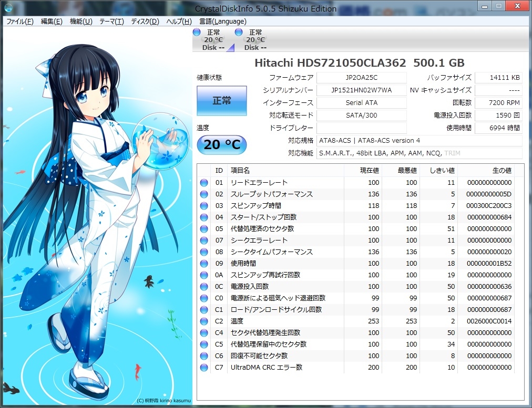Viewport: 532px width, 408px height.
Task: Click the 20 °C temperature button
Action: 221,145
